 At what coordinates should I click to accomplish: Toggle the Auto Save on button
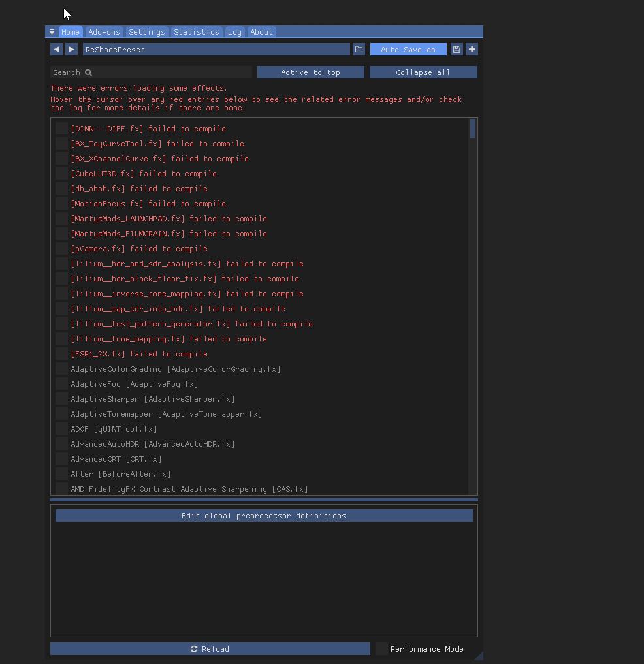[x=408, y=50]
